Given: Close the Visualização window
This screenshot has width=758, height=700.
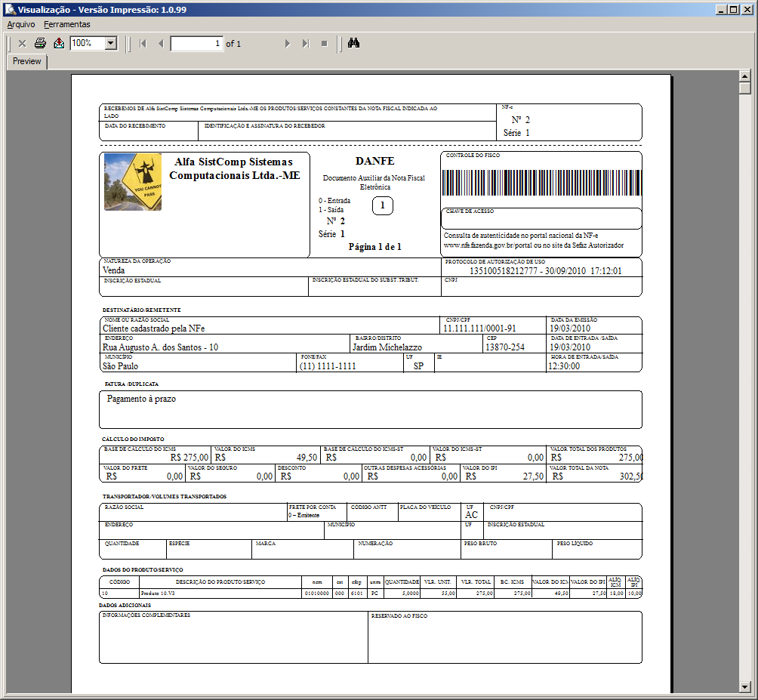Looking at the screenshot, I should pyautogui.click(x=747, y=9).
